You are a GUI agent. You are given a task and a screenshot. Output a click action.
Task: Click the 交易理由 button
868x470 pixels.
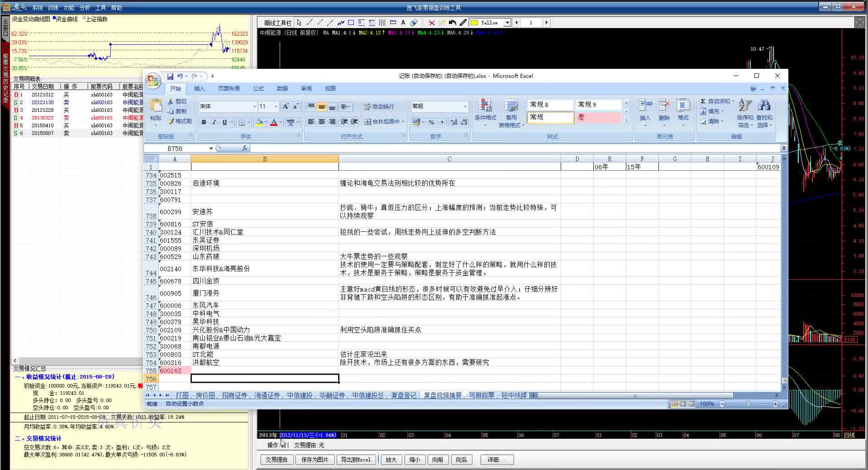click(277, 460)
